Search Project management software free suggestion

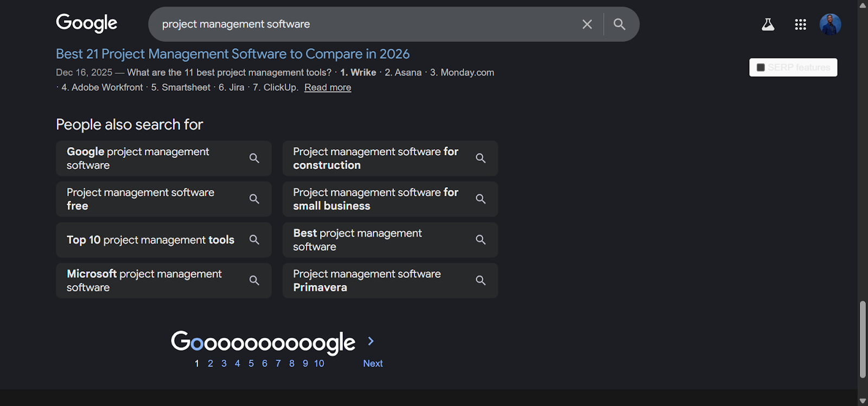pos(164,199)
